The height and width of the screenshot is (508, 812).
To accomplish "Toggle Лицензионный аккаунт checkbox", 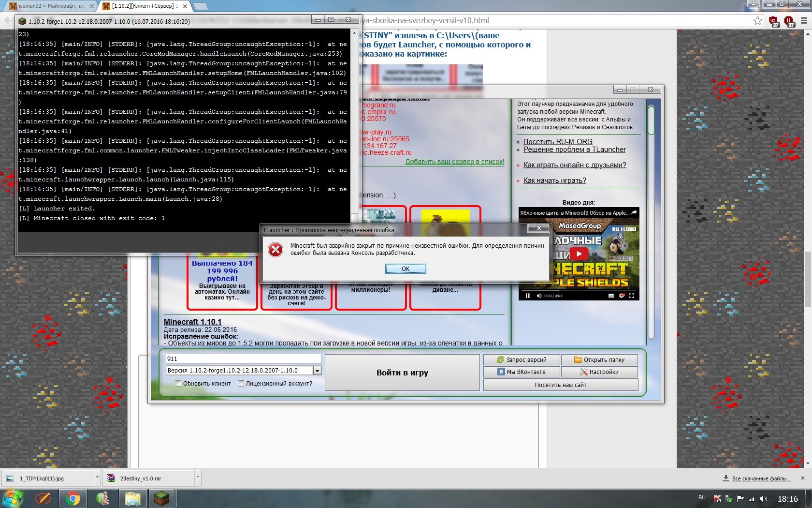I will (x=241, y=384).
